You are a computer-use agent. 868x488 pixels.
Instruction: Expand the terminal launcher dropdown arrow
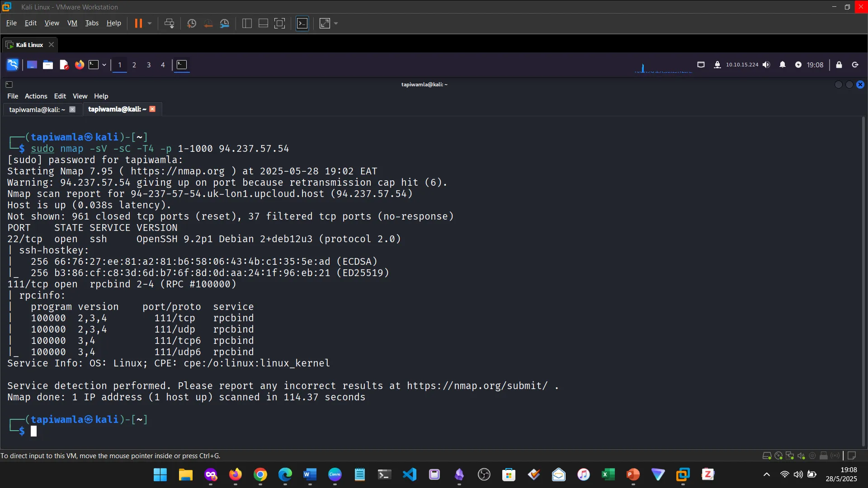tap(104, 65)
